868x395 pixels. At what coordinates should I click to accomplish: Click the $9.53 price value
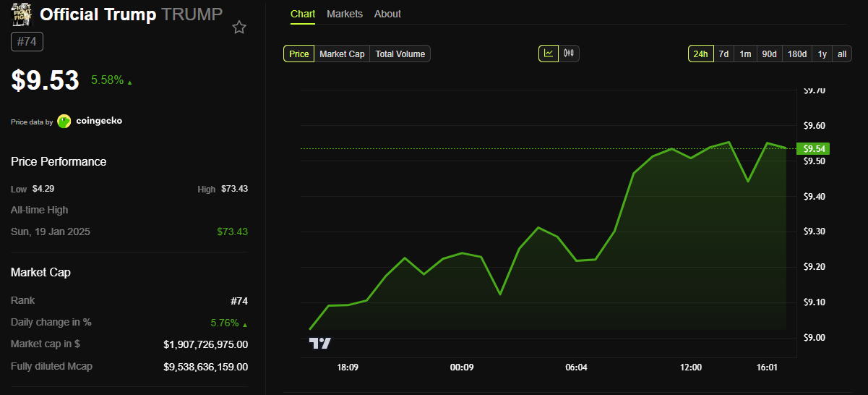45,80
